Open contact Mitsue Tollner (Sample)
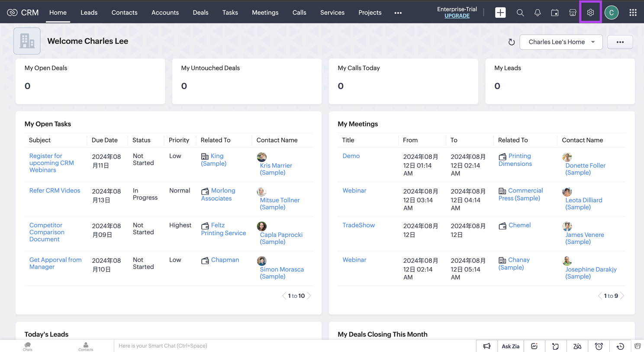Image resolution: width=644 pixels, height=352 pixels. coord(280,203)
